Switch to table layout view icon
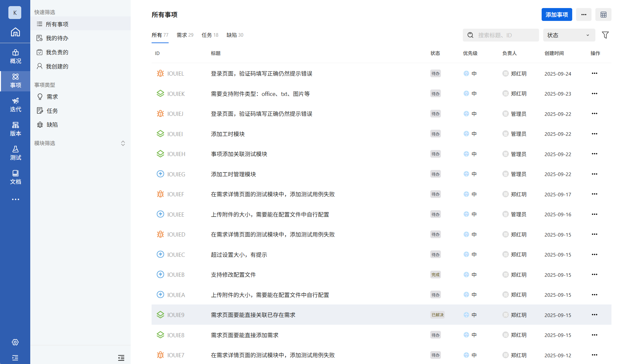Screen dimensions: 634x364 point(603,15)
